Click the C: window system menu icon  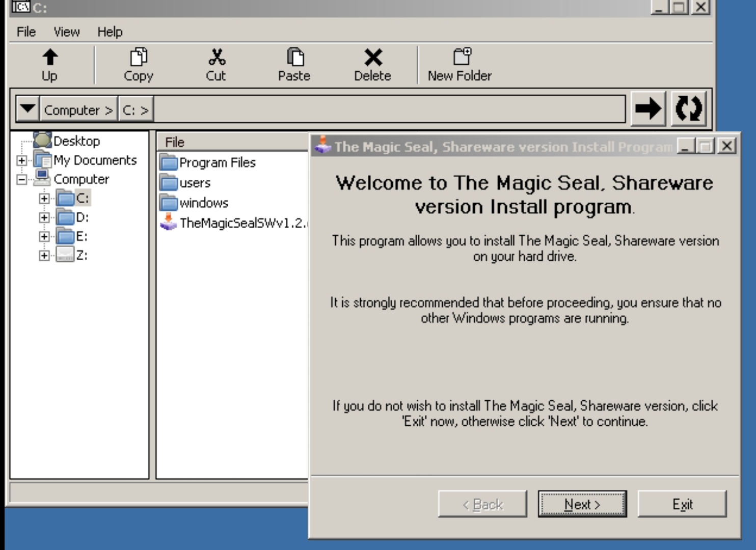click(x=21, y=7)
